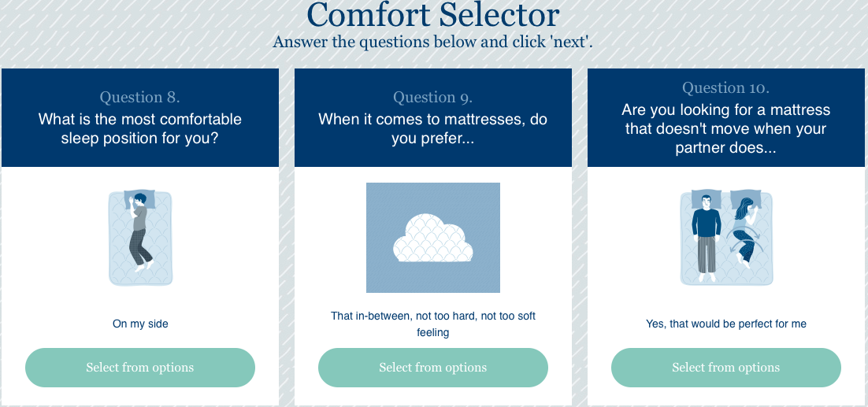Click the pillow in the side-sleeper illustration
The width and height of the screenshot is (868, 407).
139,199
